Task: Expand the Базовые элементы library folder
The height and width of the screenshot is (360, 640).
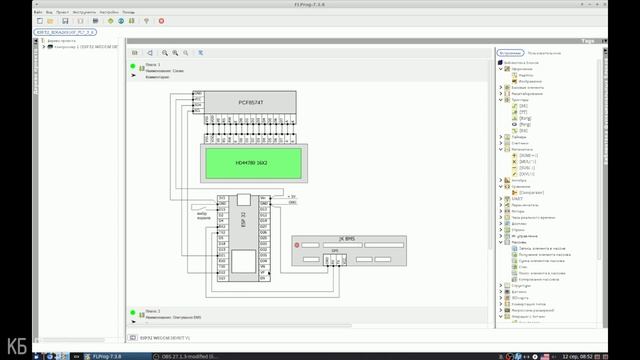Action: point(501,87)
